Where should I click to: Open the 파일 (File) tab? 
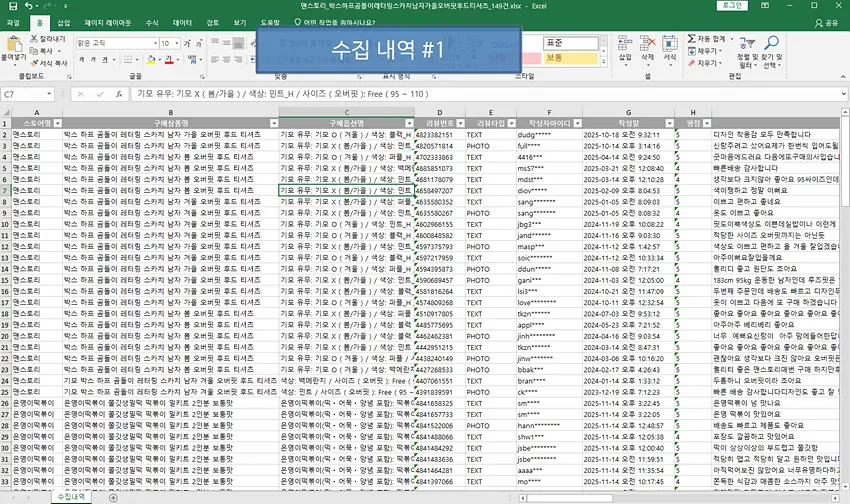13,23
